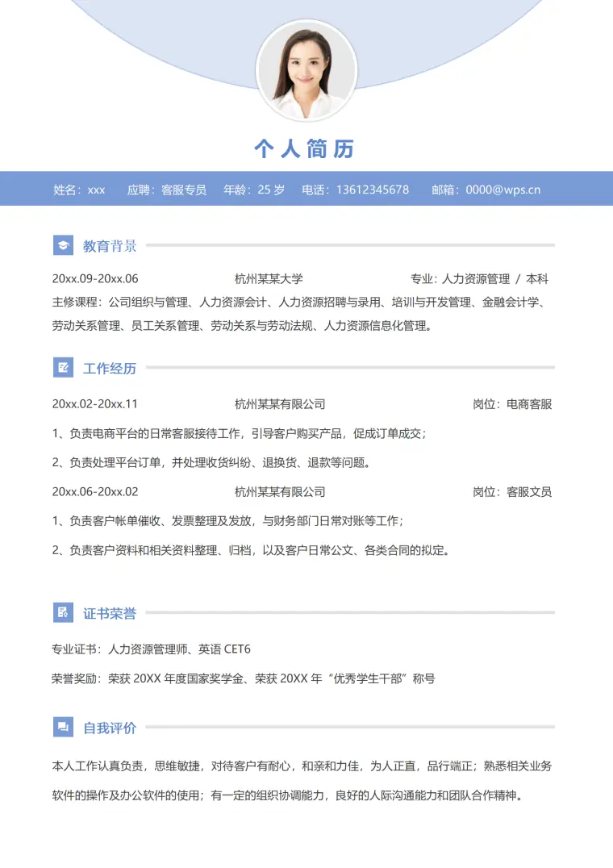
Task: Click 岗位: 客服文员 position text
Action: pyautogui.click(x=512, y=492)
